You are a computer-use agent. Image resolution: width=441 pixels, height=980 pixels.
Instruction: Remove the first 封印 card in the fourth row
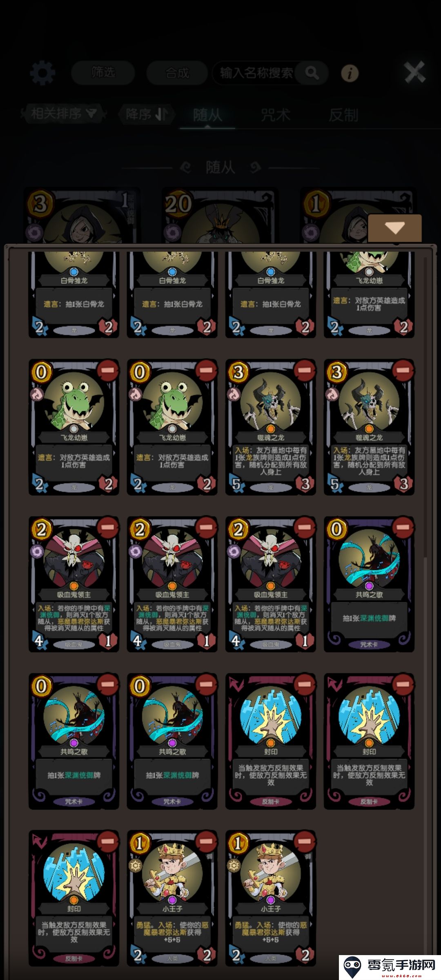pos(304,684)
